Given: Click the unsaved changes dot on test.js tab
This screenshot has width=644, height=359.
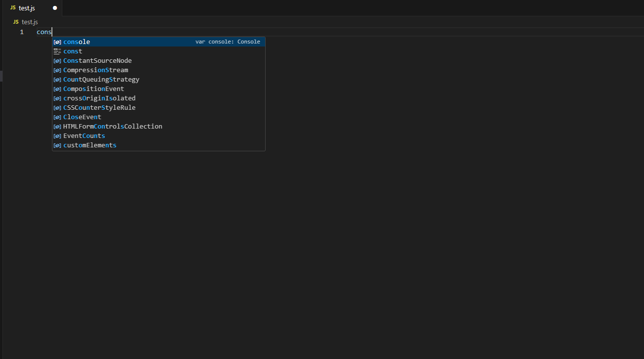Looking at the screenshot, I should (x=54, y=8).
